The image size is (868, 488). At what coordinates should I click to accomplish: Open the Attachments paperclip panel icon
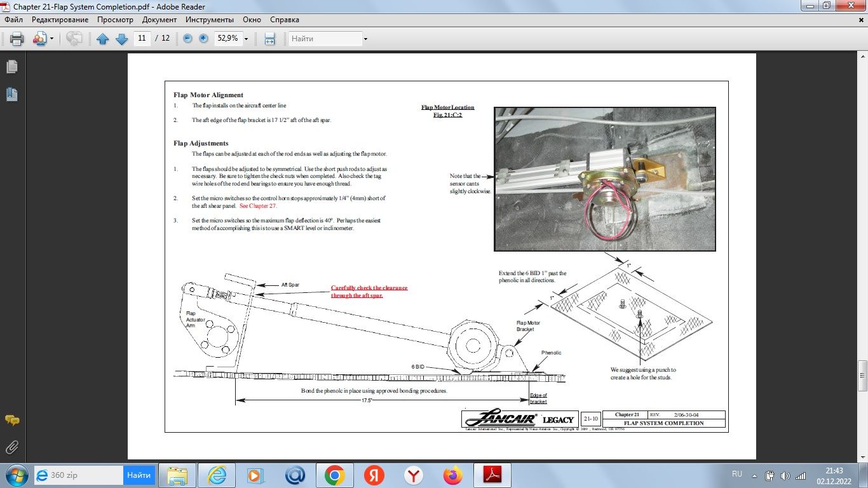11,447
